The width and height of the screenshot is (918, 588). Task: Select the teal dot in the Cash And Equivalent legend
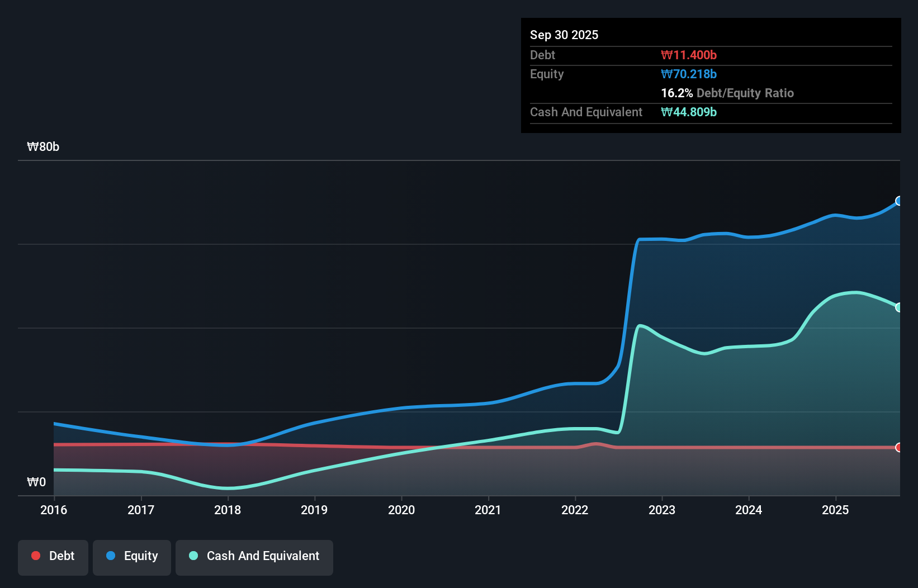pos(193,556)
